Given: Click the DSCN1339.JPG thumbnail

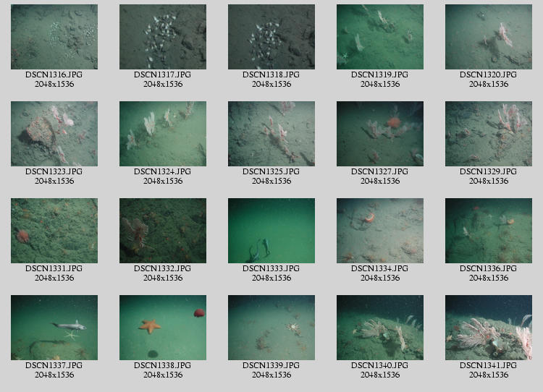Looking at the screenshot, I should click(271, 328).
